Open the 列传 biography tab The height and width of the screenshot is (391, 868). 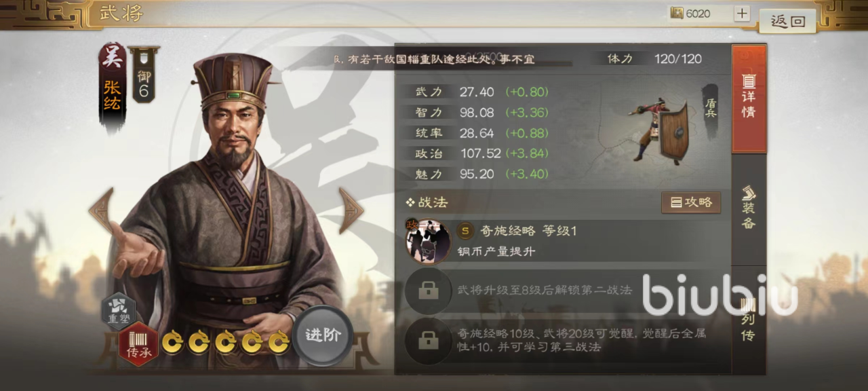pyautogui.click(x=749, y=320)
